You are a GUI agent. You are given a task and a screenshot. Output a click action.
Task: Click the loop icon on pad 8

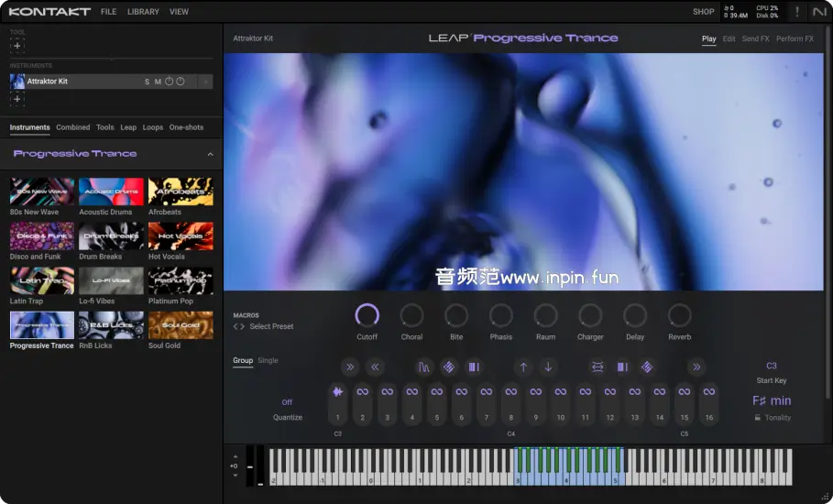[x=511, y=392]
